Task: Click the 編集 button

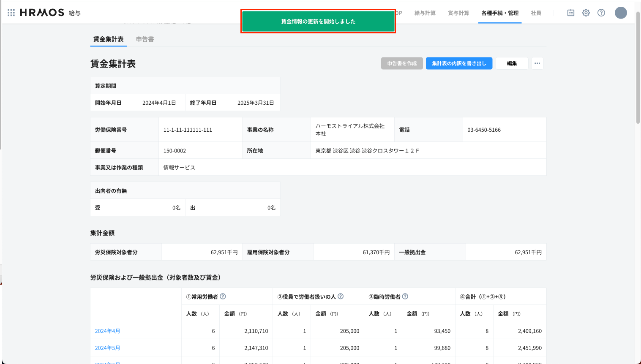Action: (512, 63)
